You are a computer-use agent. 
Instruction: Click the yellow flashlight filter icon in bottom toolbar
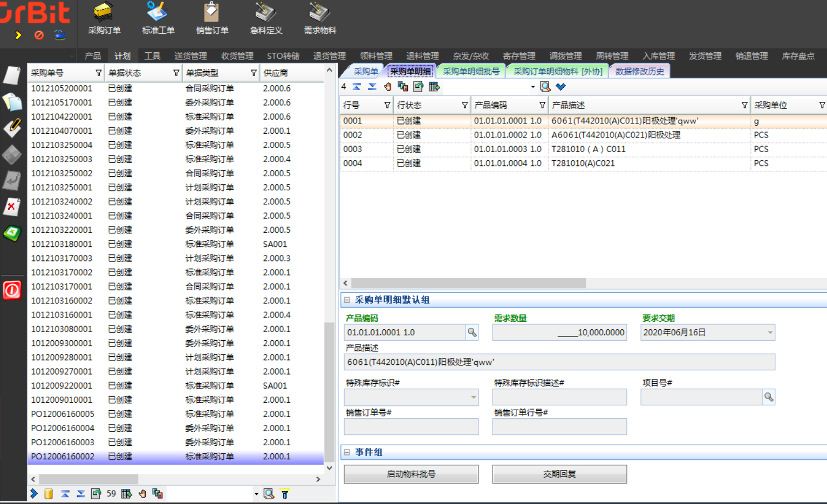(285, 494)
